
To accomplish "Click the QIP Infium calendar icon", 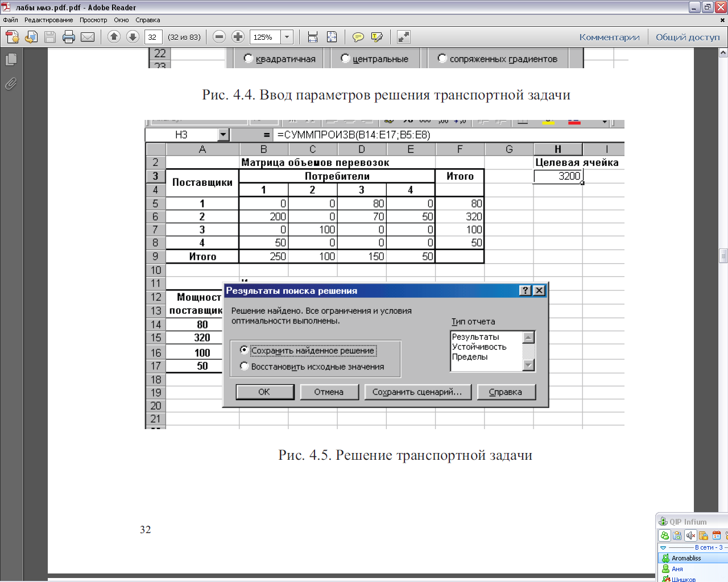I will pyautogui.click(x=717, y=535).
